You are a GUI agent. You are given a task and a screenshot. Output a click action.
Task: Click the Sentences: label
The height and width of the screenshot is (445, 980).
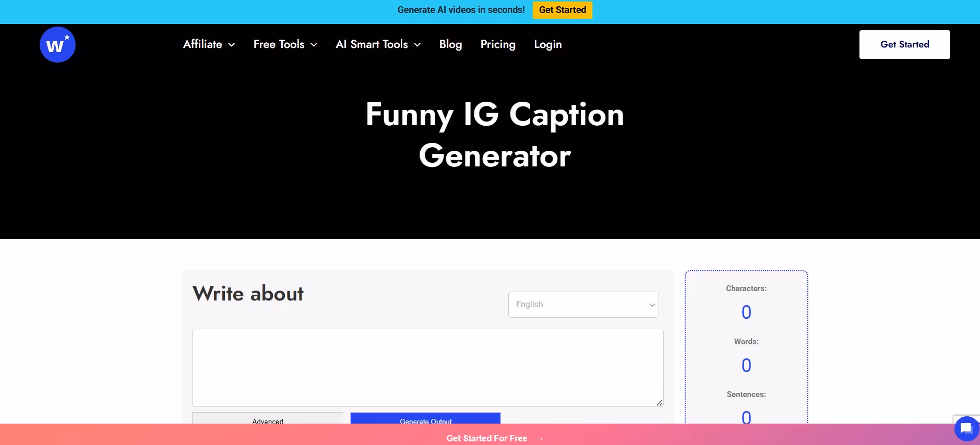[x=746, y=394]
